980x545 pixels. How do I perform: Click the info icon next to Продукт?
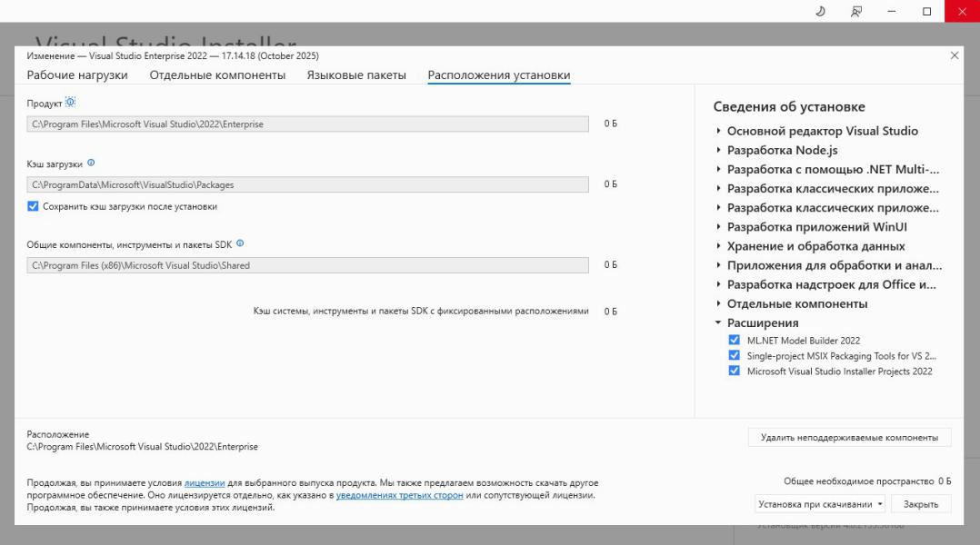[71, 102]
